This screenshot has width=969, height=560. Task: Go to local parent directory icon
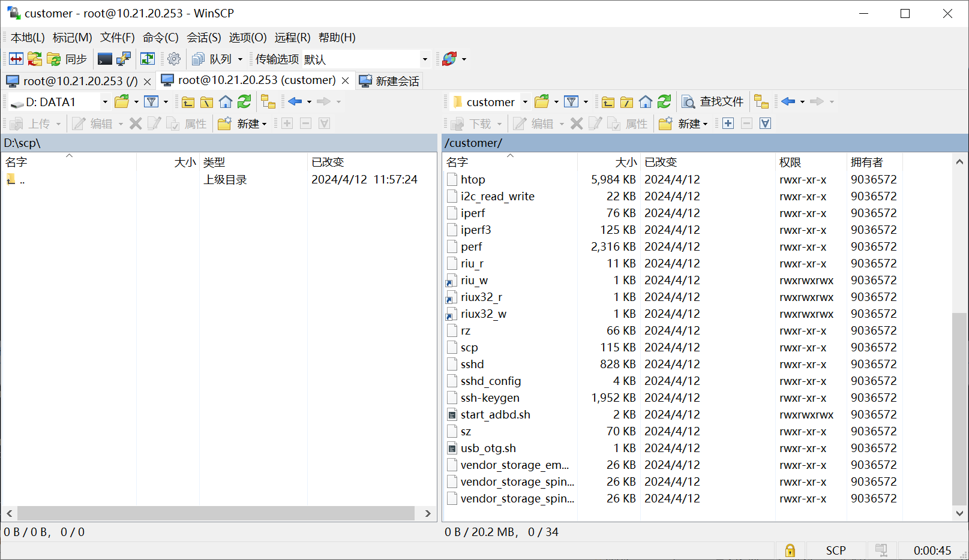[188, 101]
